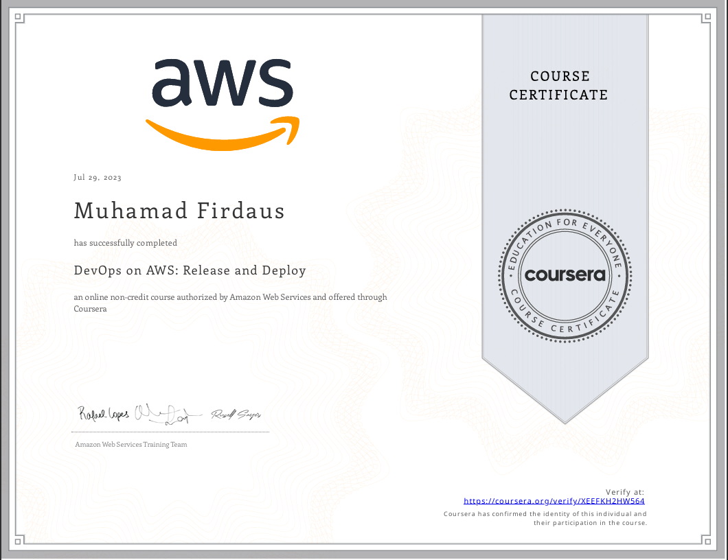The image size is (728, 560).
Task: Click the date Jul 29, 2023
Action: [x=98, y=178]
